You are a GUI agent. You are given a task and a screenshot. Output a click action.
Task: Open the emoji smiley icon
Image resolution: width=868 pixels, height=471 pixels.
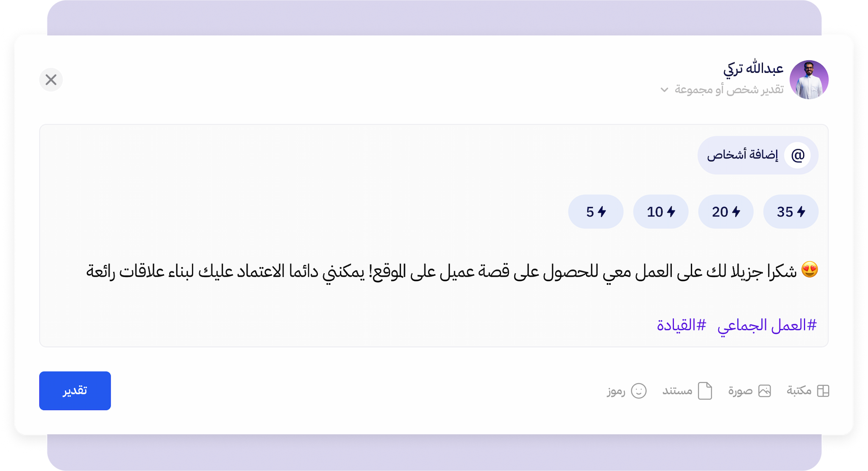(x=639, y=391)
